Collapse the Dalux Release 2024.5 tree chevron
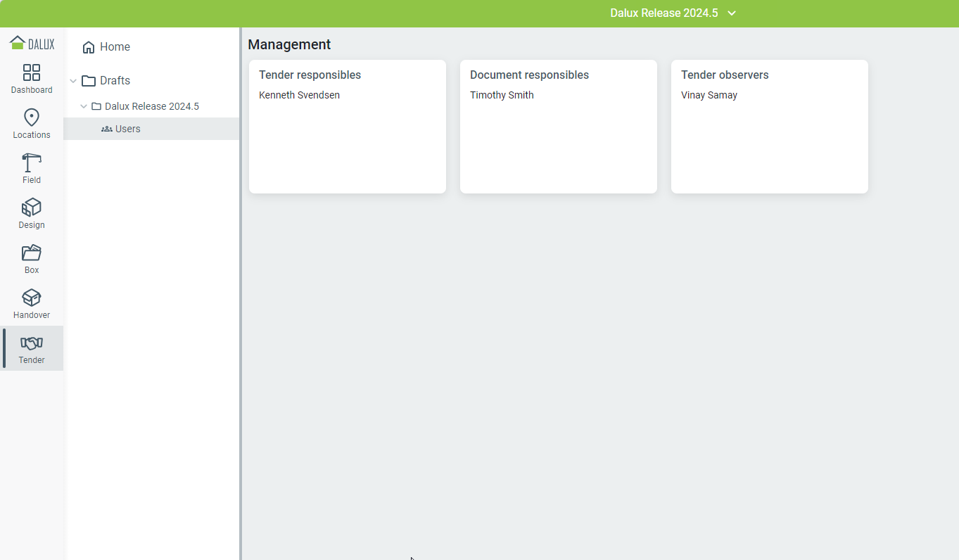This screenshot has height=560, width=959. (x=84, y=106)
